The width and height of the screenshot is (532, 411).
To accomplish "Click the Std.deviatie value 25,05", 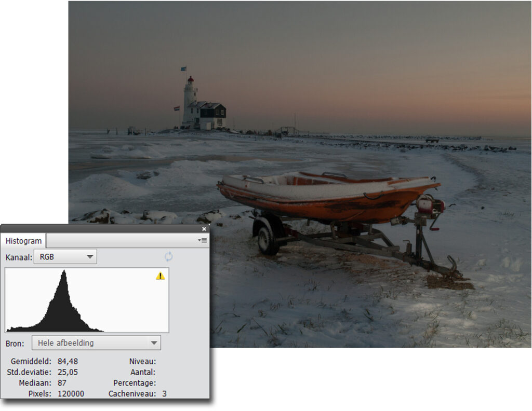I will pos(68,372).
